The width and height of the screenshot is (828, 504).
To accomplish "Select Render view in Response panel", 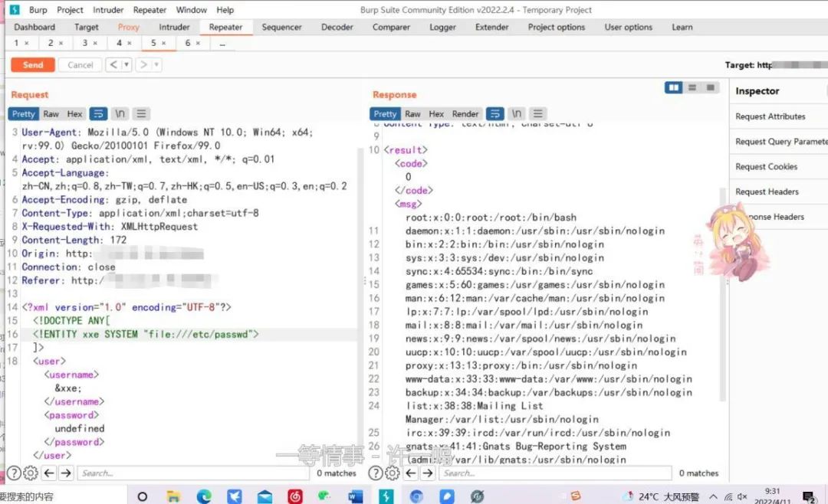I will coord(465,113).
